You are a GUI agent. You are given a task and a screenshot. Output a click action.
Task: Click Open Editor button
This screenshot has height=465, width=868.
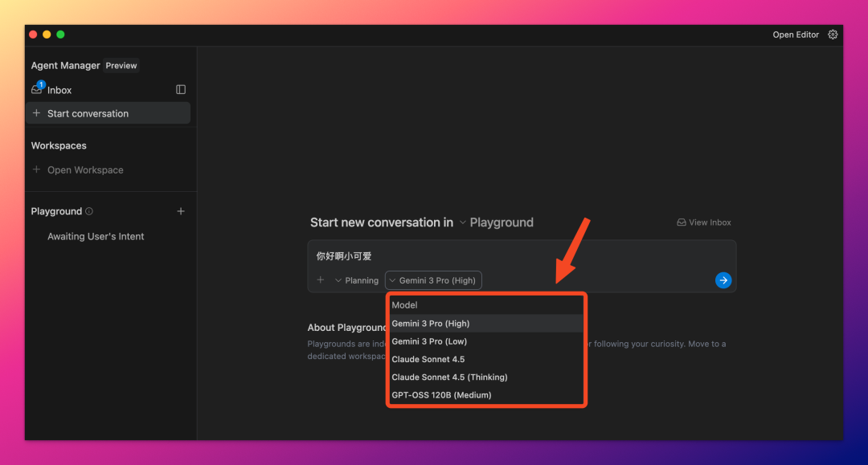796,35
